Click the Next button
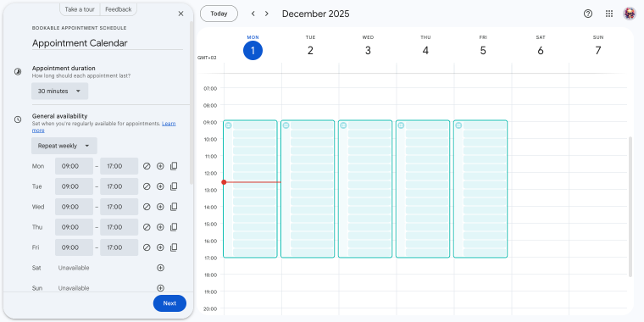 pos(169,303)
